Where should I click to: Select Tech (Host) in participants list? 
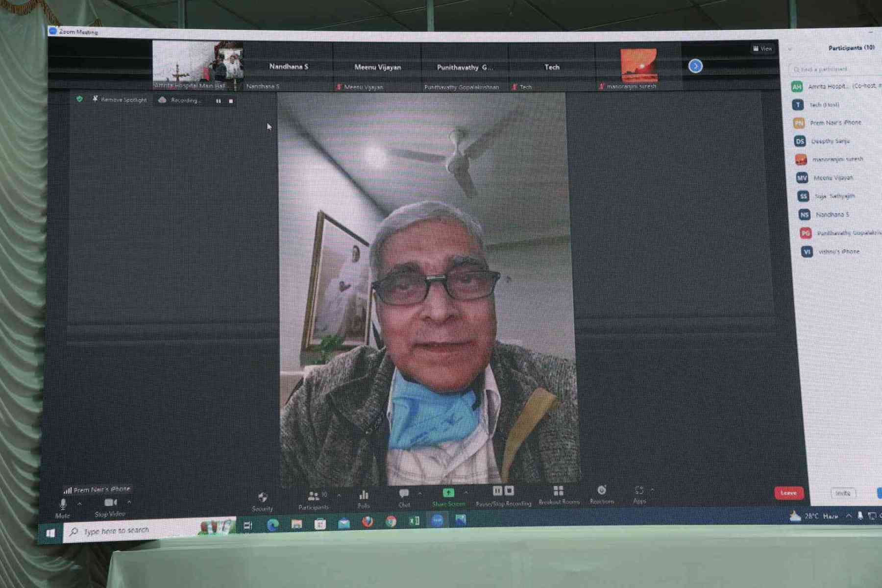coord(836,105)
